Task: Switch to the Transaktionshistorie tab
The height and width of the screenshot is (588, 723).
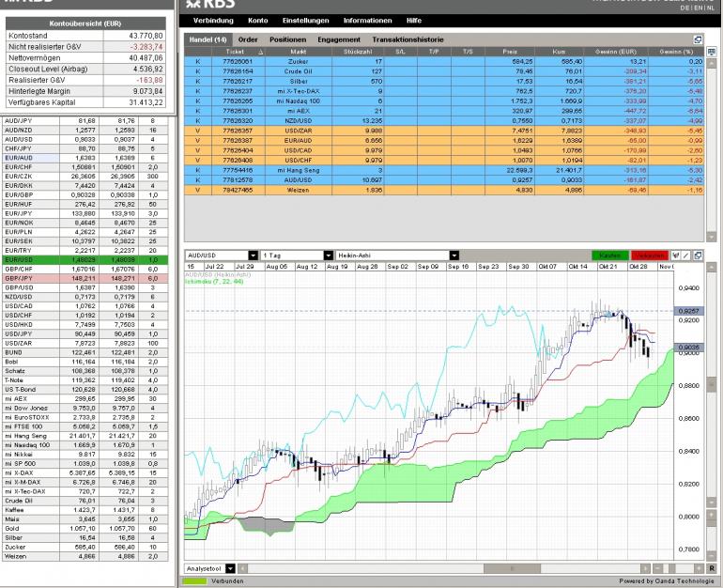Action: coord(408,39)
